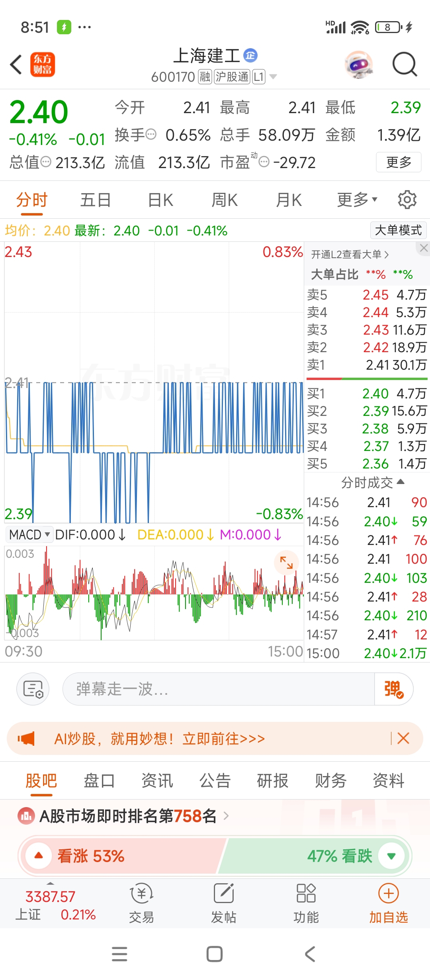The width and height of the screenshot is (430, 980).
Task: Tap Android system back button
Action: coord(310,954)
